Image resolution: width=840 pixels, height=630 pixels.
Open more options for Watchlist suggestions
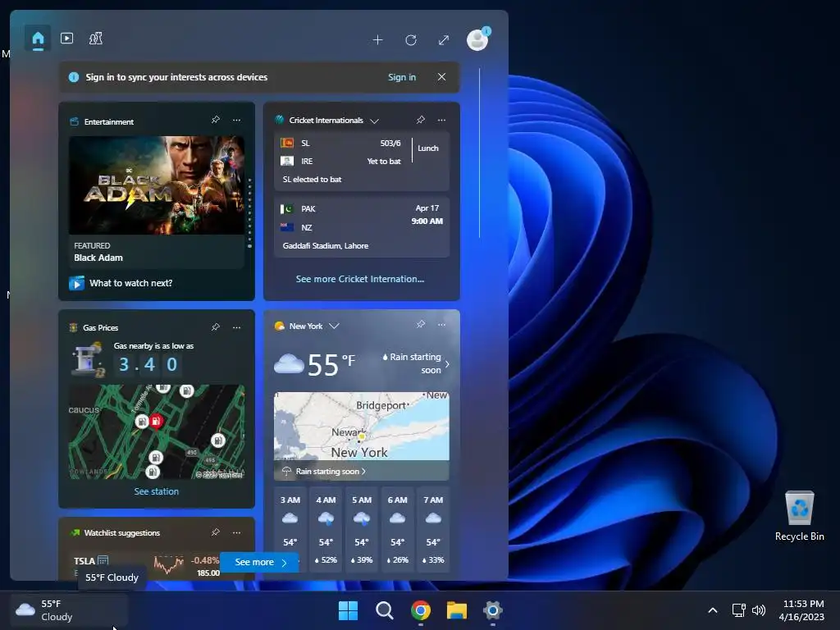click(236, 532)
